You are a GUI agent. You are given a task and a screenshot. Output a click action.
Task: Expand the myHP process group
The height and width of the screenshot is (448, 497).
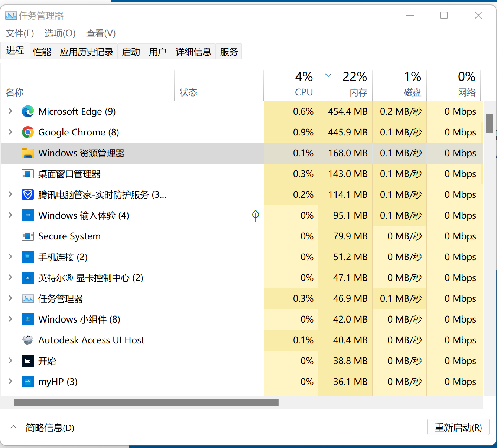click(10, 381)
